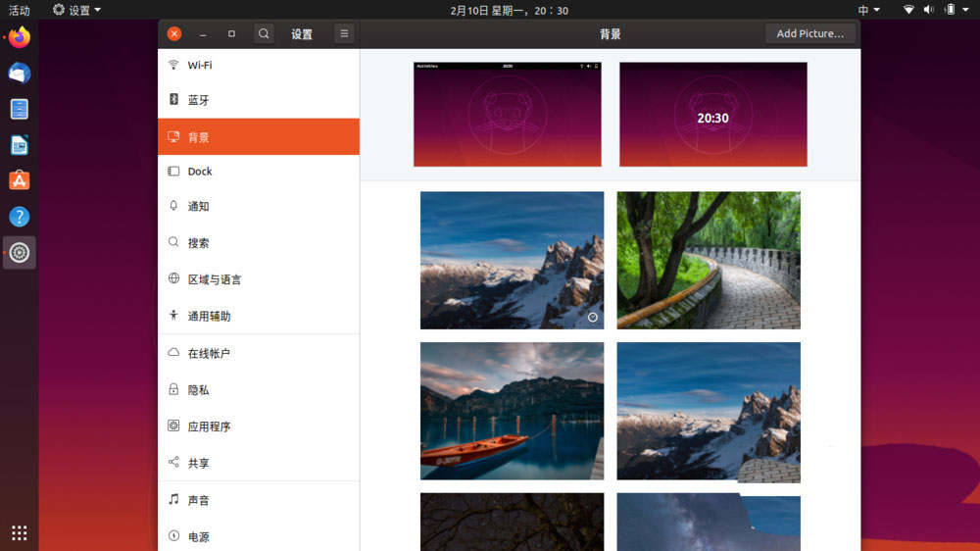
Task: Select the red boat lake wallpaper
Action: coord(512,411)
